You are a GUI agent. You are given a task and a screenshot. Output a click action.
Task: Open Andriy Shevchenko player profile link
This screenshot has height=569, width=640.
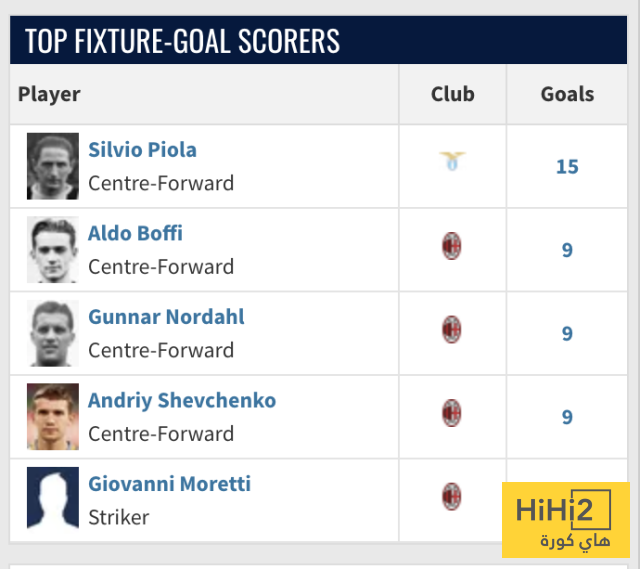tap(182, 400)
